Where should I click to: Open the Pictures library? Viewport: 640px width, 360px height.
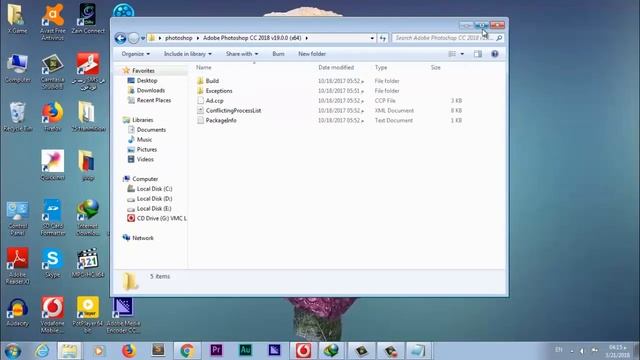pos(147,149)
